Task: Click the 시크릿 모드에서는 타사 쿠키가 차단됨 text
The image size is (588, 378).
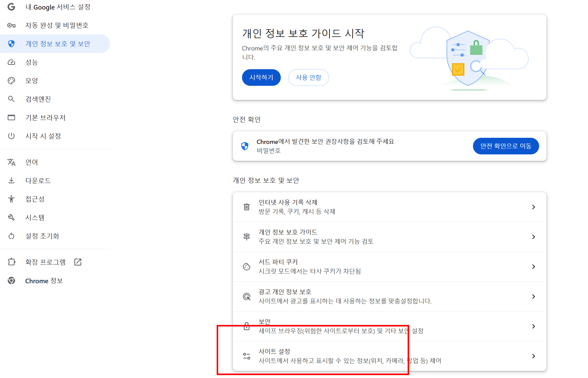Action: pyautogui.click(x=310, y=271)
